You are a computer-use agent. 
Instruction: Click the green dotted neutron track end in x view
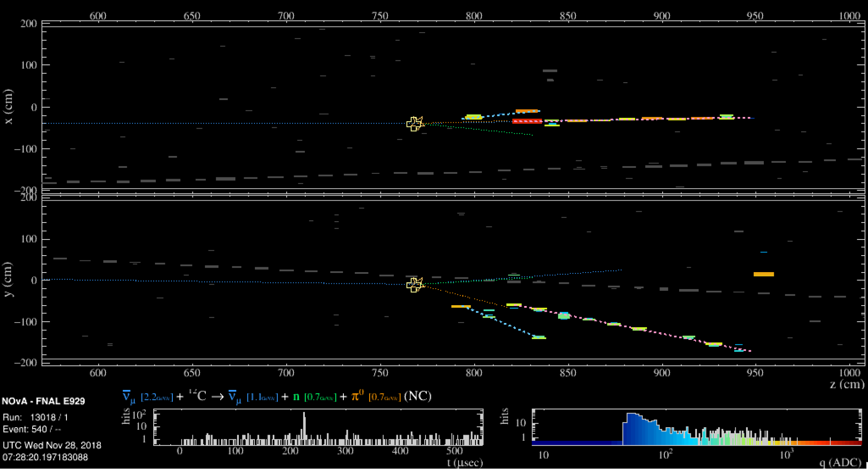click(x=532, y=135)
